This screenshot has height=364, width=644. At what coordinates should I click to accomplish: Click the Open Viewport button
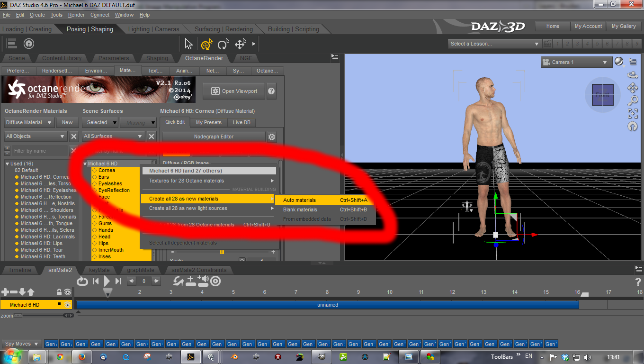234,91
